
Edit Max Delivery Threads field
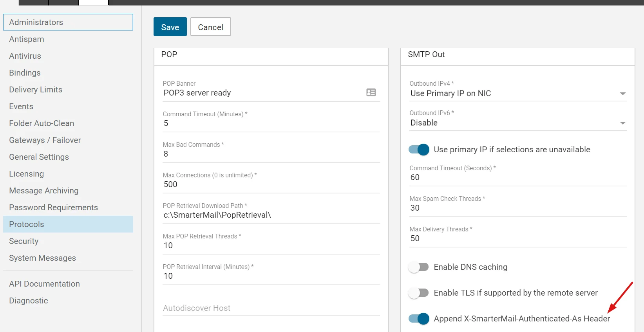[x=518, y=238]
